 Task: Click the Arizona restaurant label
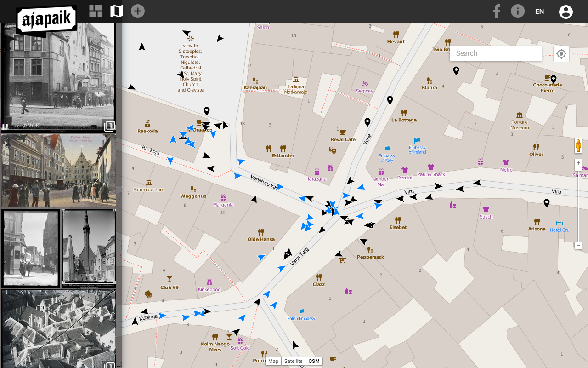click(x=537, y=229)
